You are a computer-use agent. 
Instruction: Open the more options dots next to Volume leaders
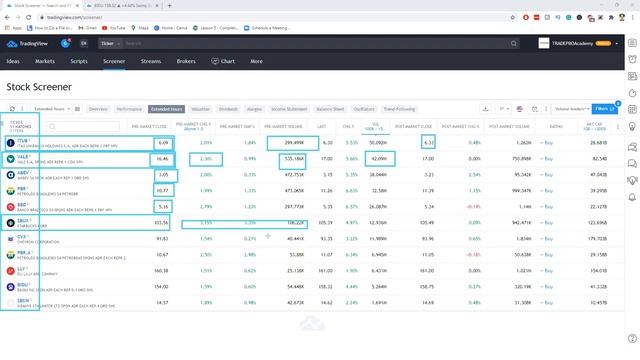(x=546, y=109)
